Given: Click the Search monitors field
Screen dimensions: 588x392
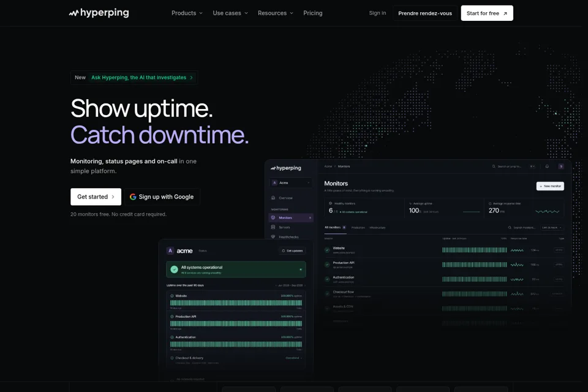Looking at the screenshot, I should (522, 227).
